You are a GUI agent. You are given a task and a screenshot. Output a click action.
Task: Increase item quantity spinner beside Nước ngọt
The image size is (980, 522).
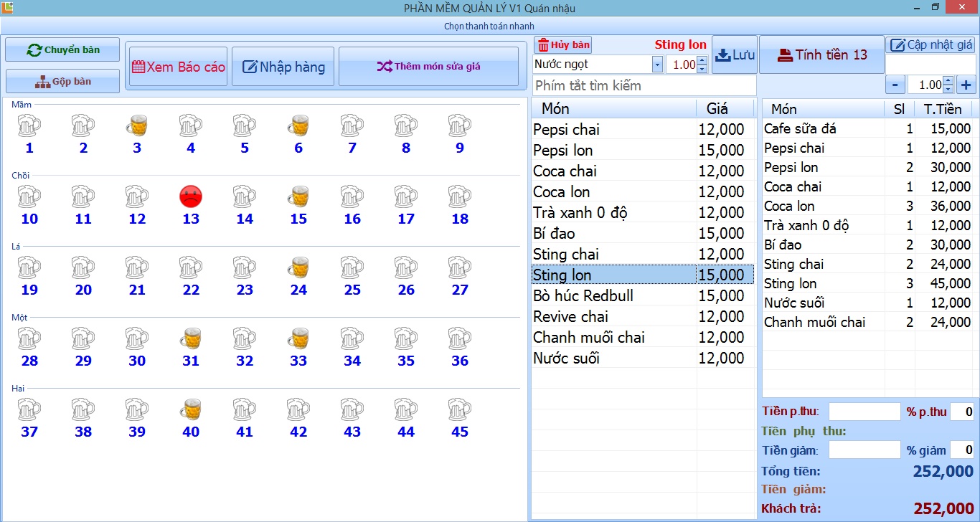tap(702, 60)
